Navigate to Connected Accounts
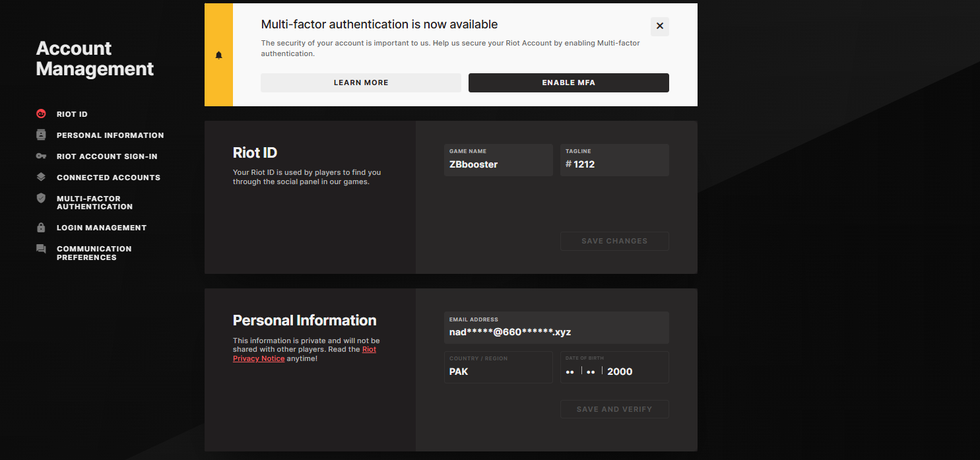The height and width of the screenshot is (460, 980). point(108,178)
